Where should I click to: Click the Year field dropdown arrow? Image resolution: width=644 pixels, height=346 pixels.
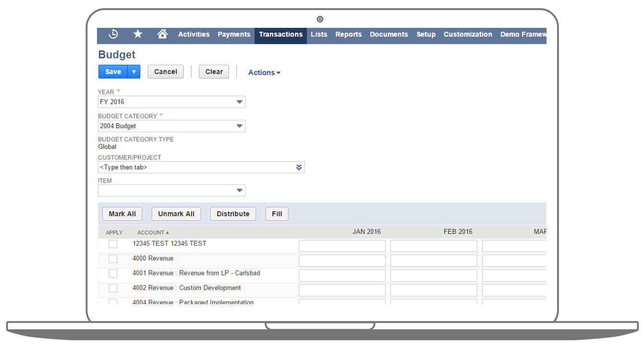pos(239,102)
